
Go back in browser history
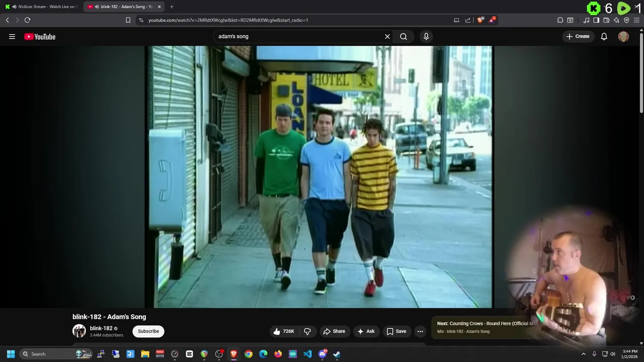click(x=7, y=20)
